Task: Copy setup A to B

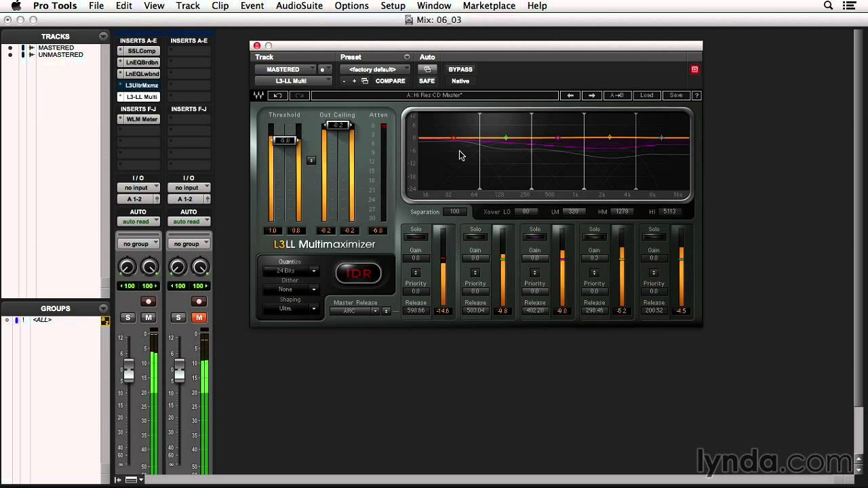Action: [x=617, y=96]
